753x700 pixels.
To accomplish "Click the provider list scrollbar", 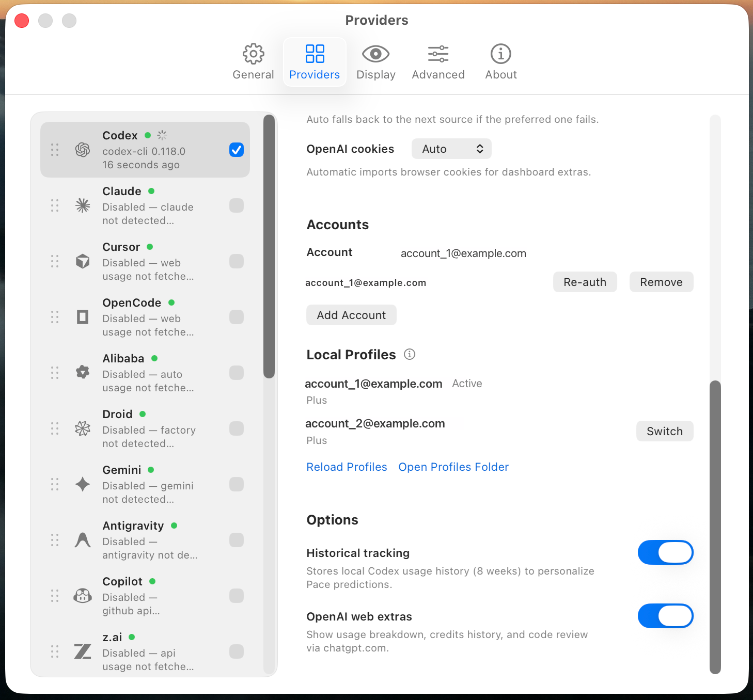I will coord(269,246).
